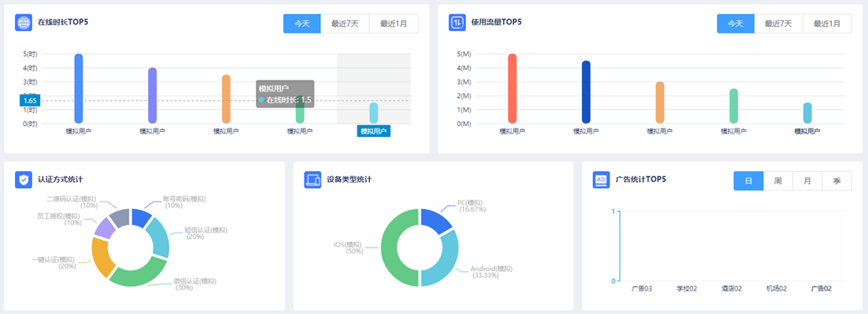Click the 广告03 axis label
Image resolution: width=868 pixels, height=314 pixels.
pyautogui.click(x=642, y=289)
